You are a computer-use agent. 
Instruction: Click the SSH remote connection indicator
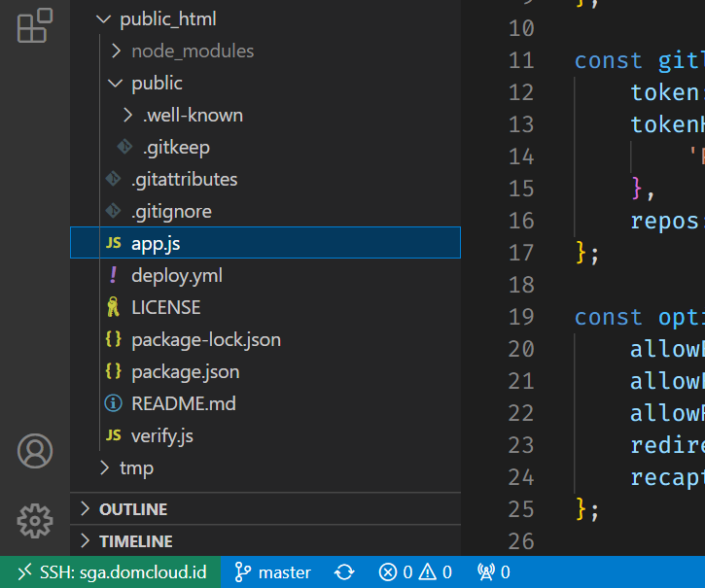(110, 572)
